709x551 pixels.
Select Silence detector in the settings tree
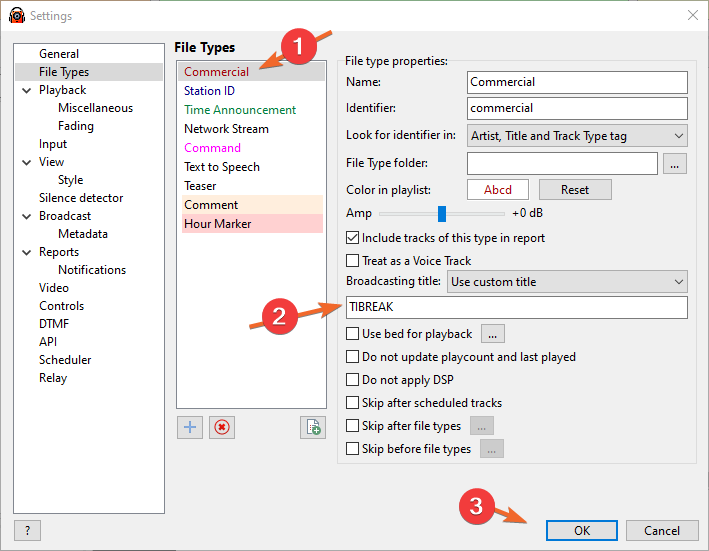(x=81, y=198)
